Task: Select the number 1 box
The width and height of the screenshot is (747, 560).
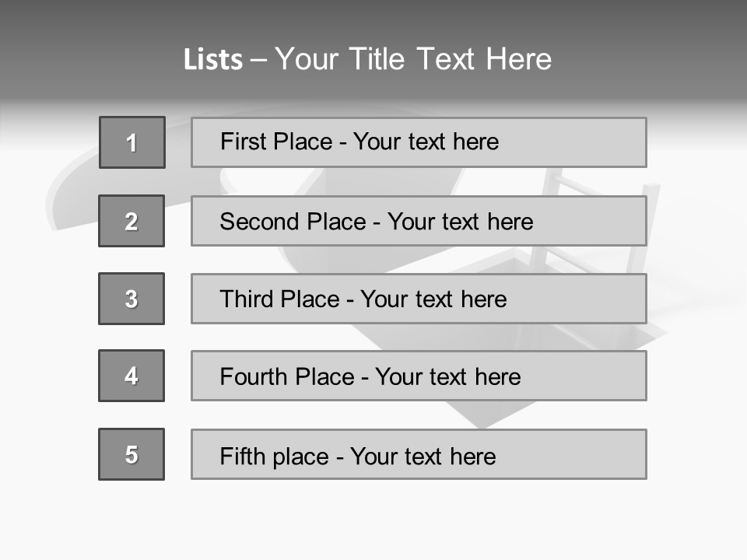Action: click(132, 142)
